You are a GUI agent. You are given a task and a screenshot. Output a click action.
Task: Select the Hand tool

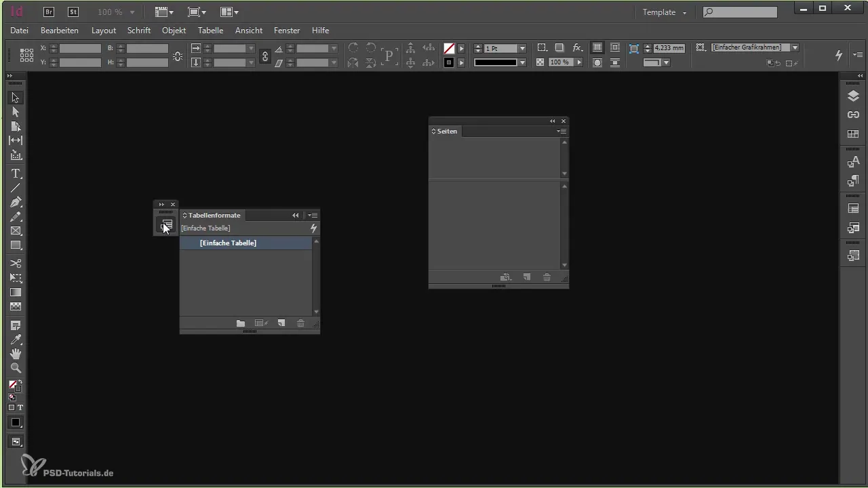click(16, 354)
